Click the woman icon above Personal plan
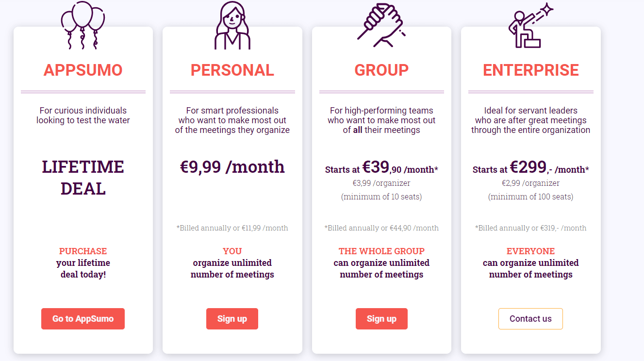644x361 pixels. click(x=232, y=25)
